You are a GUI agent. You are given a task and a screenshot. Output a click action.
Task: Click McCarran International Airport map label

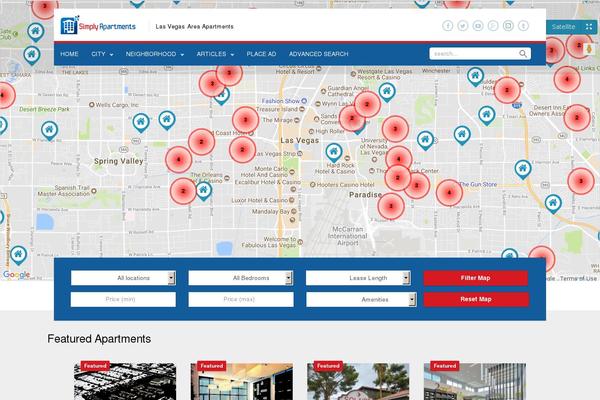(347, 235)
